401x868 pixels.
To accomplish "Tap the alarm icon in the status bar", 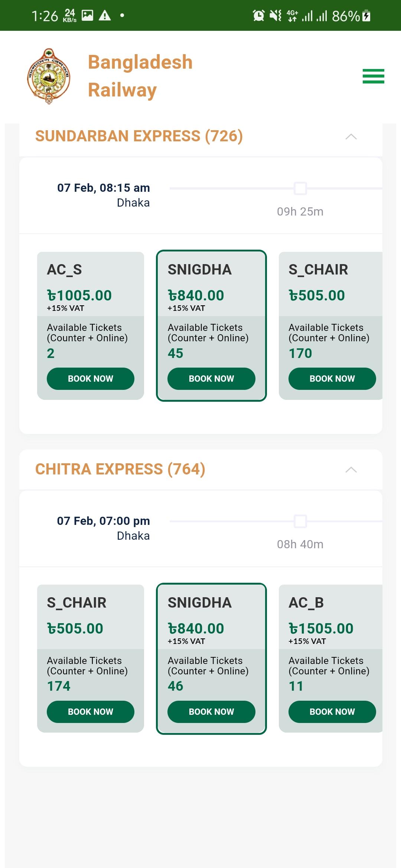I will point(258,16).
